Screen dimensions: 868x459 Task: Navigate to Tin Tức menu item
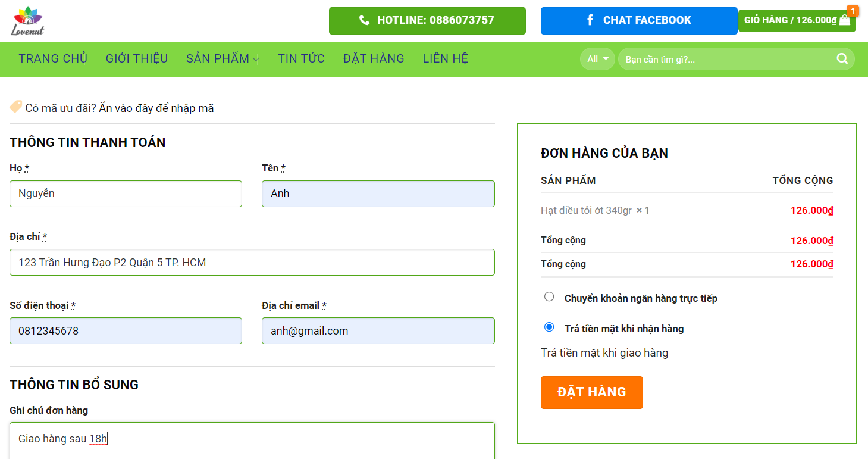tap(301, 58)
